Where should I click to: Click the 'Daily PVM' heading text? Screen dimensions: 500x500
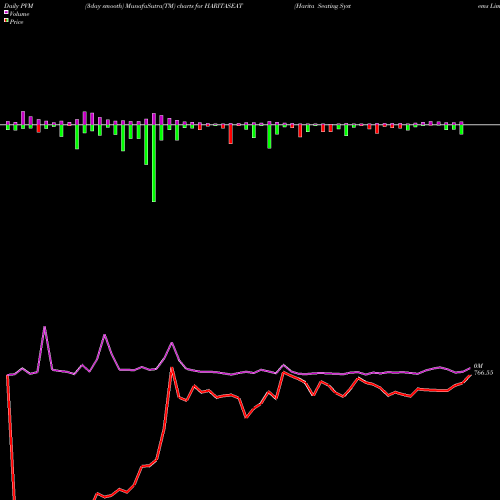click(x=19, y=6)
